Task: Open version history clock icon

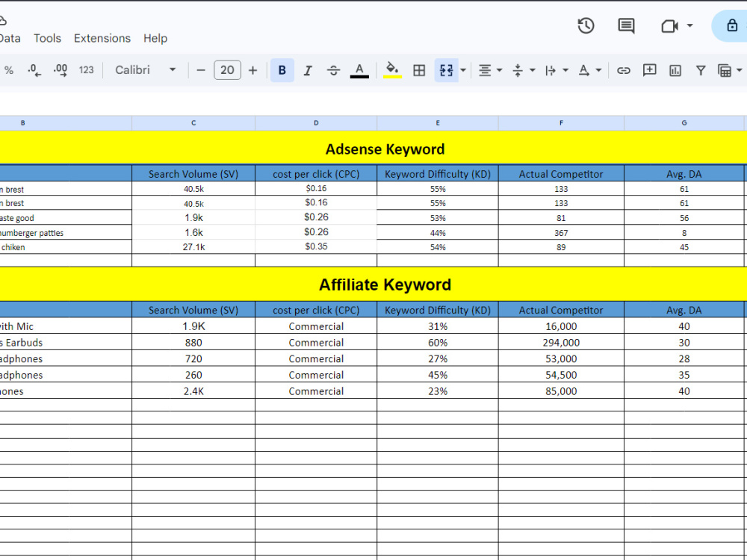Action: tap(586, 25)
